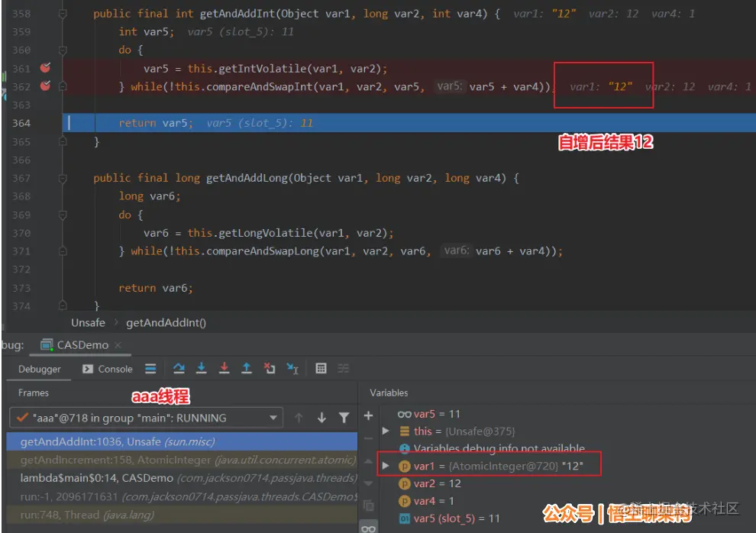756x533 pixels.
Task: Click the fold marker on line 371
Action: 63,251
